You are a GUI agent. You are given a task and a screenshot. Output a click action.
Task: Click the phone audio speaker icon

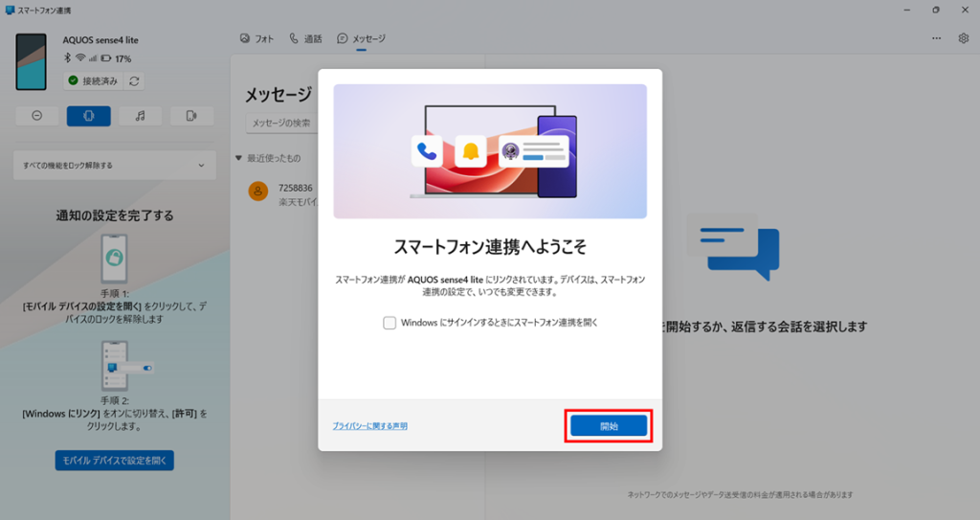tap(191, 116)
